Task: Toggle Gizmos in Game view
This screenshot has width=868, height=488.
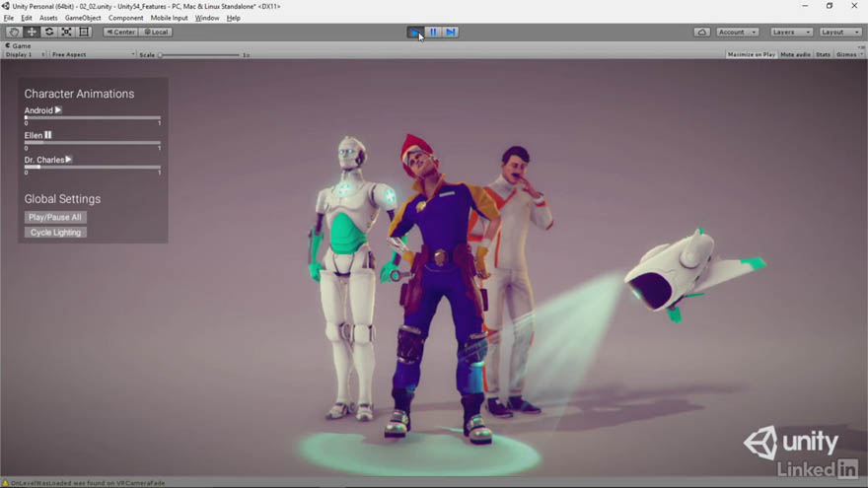Action: [x=848, y=55]
